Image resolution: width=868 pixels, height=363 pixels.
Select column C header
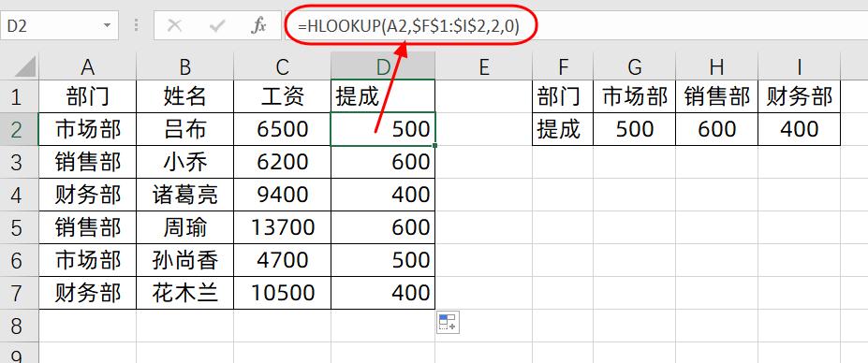[283, 67]
